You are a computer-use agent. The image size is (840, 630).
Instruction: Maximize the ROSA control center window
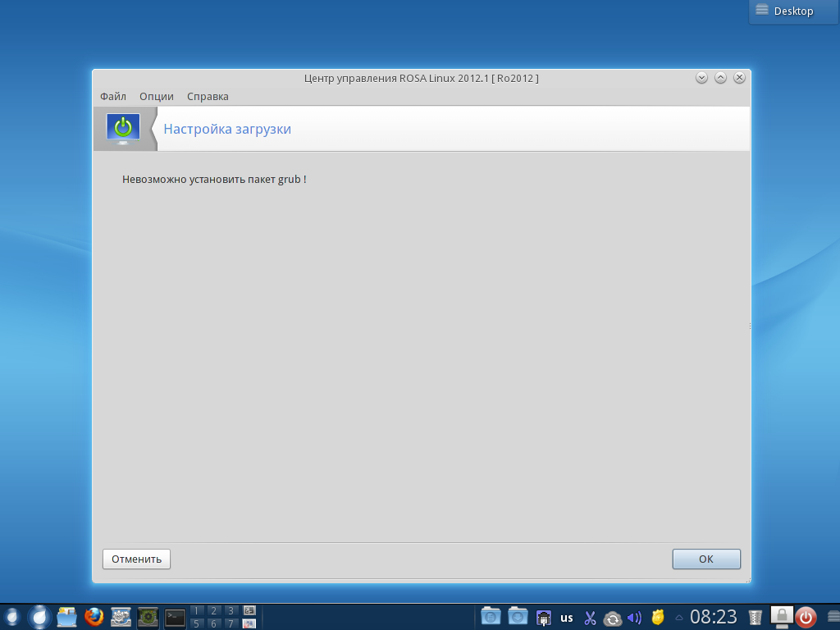(x=720, y=78)
